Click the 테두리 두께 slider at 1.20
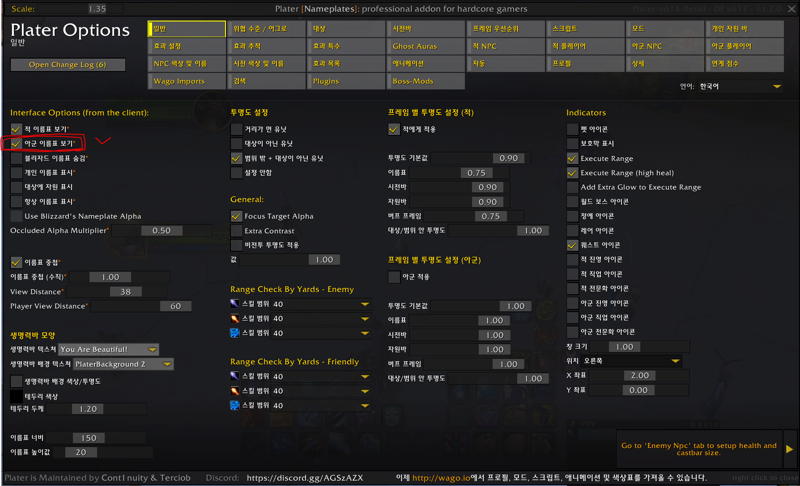The width and height of the screenshot is (800, 486). coord(96,409)
